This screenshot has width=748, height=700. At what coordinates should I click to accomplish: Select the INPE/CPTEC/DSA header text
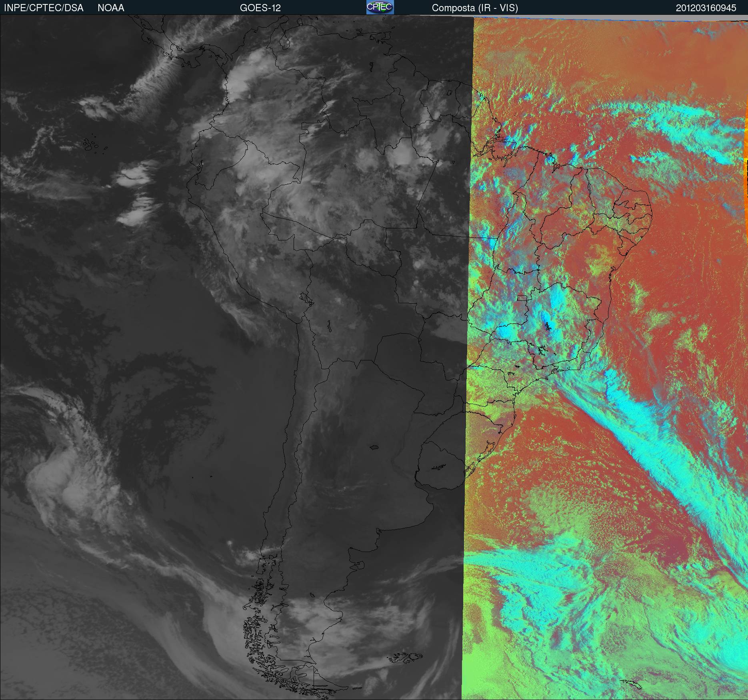point(44,8)
